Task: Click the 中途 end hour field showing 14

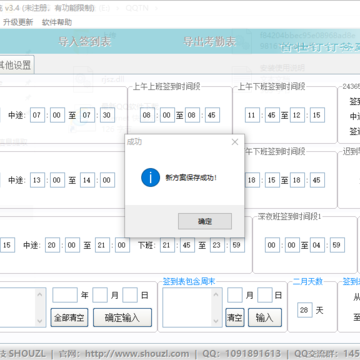Action: 87,180
